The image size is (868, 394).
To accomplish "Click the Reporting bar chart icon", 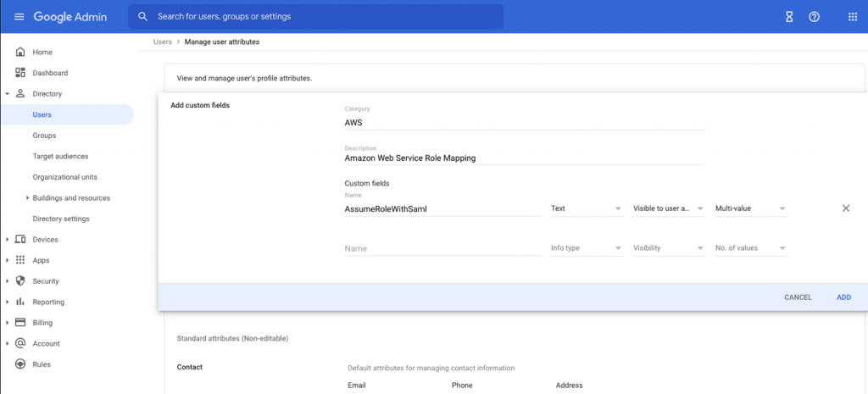I will pyautogui.click(x=20, y=302).
